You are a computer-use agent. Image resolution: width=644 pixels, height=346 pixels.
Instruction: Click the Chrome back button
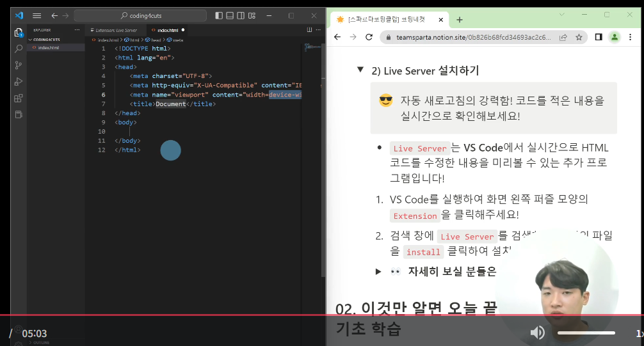pos(337,37)
